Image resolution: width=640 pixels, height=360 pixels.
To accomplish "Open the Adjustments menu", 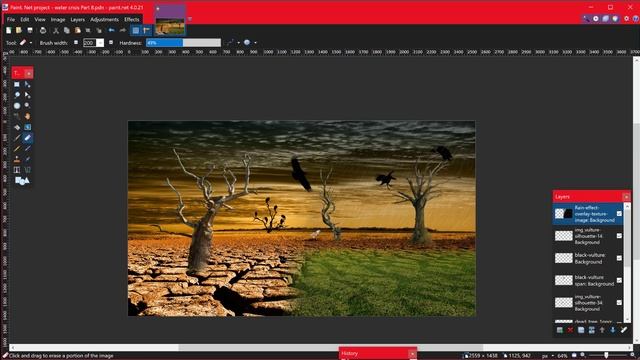I will [104, 20].
